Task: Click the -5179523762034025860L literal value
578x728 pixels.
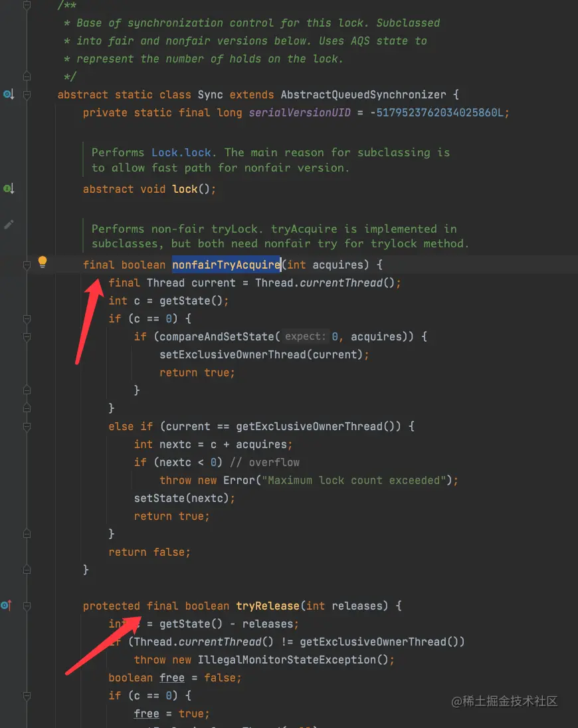Action: 436,113
